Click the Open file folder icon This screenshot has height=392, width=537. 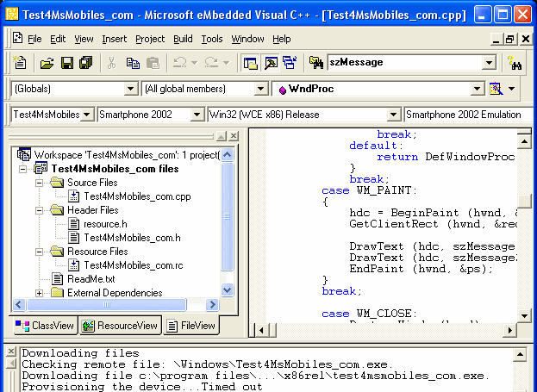coord(47,63)
